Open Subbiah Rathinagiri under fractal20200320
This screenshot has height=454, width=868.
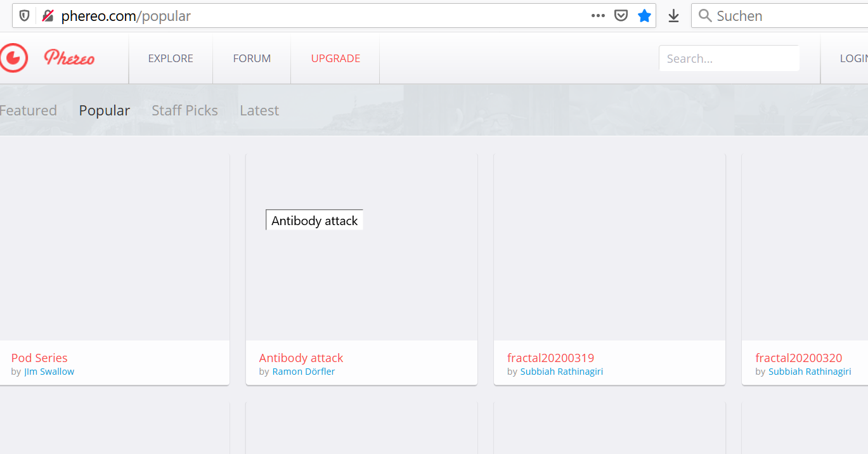point(810,372)
